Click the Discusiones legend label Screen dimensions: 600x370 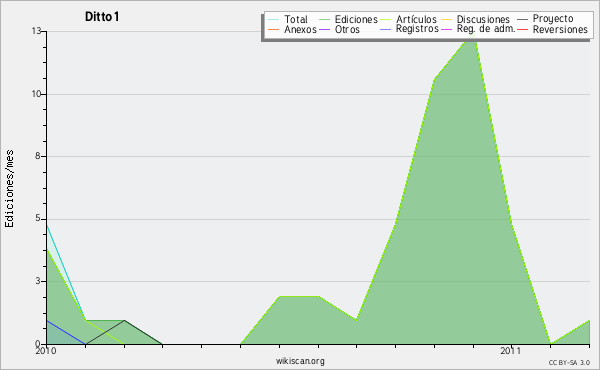pos(483,19)
